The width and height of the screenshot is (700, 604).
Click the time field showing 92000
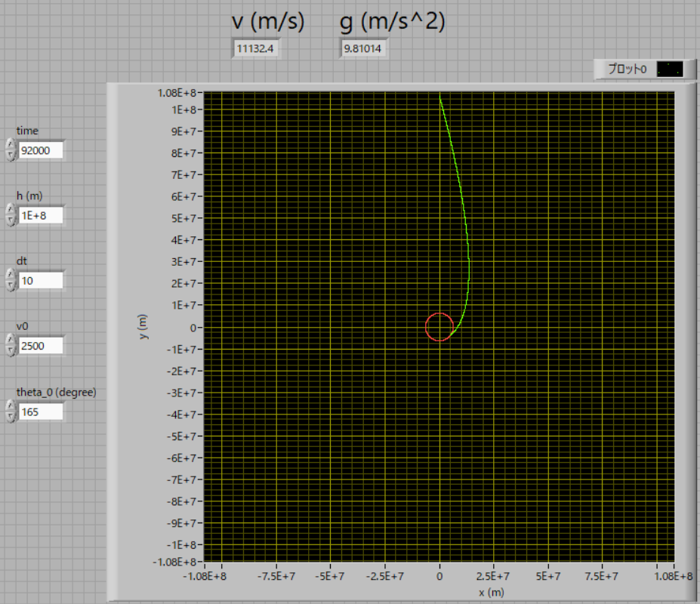click(x=41, y=150)
